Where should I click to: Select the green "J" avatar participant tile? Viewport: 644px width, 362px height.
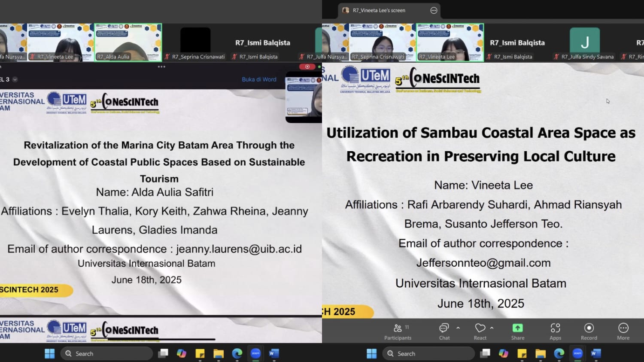pyautogui.click(x=584, y=42)
